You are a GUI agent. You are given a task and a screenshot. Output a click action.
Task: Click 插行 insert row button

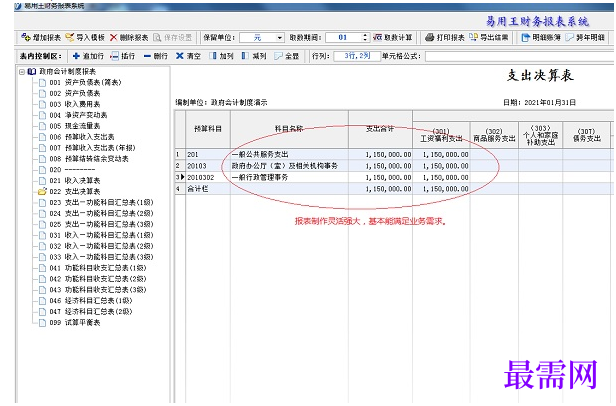[x=123, y=56]
